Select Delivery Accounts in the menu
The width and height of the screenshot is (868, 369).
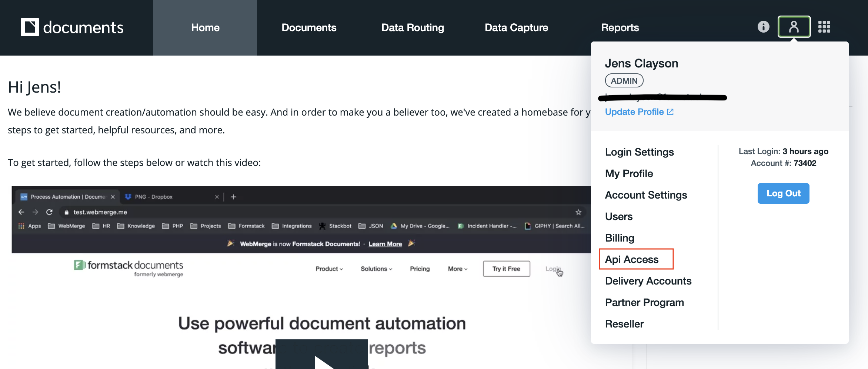(x=648, y=281)
